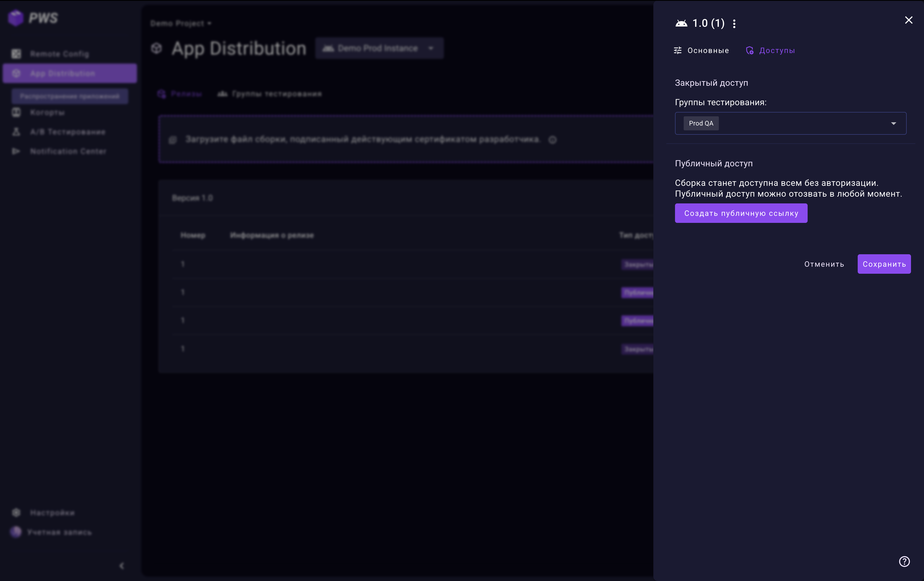Click the Android robot icon beside version 1.0

pos(681,23)
